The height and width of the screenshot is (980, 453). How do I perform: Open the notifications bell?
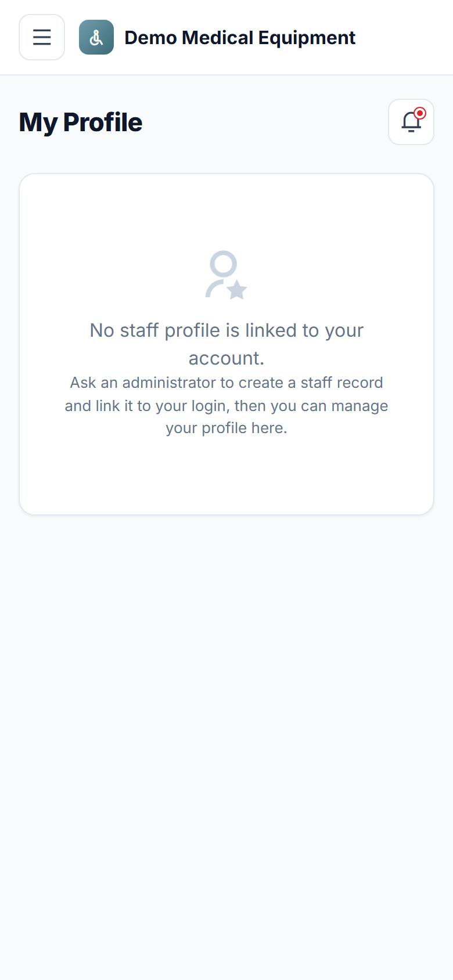pyautogui.click(x=411, y=122)
